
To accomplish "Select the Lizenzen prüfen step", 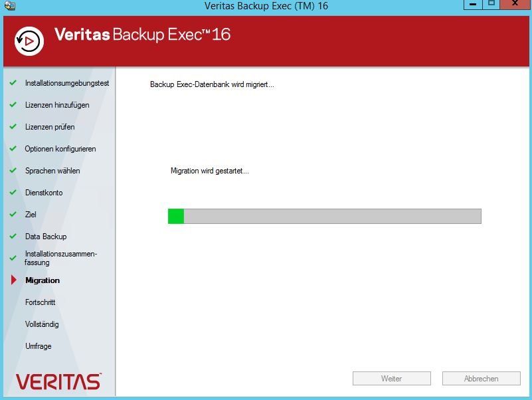I will (x=50, y=127).
